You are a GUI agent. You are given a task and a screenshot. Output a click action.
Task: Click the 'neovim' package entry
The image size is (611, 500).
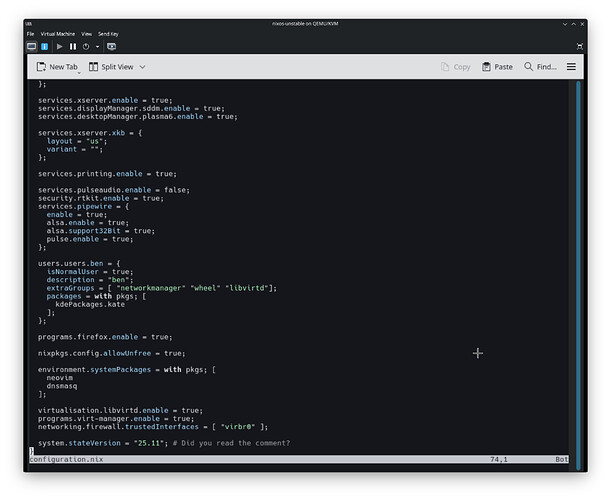[x=60, y=378]
